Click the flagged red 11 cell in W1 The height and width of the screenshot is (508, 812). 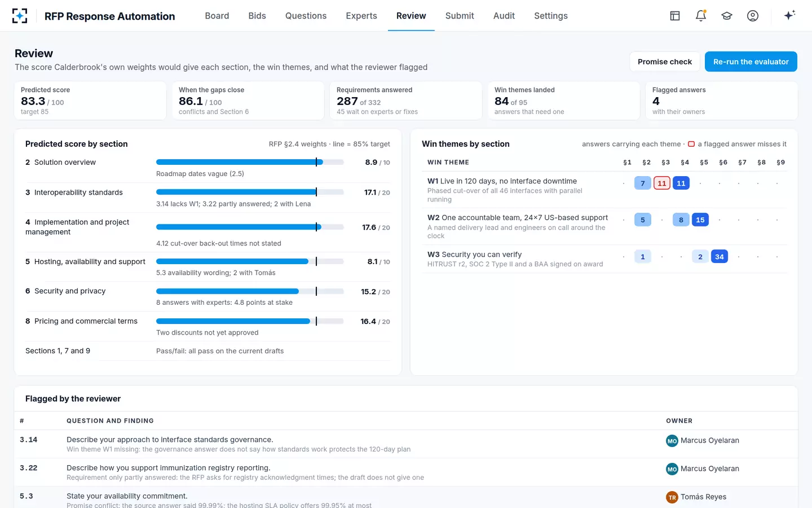coord(662,183)
